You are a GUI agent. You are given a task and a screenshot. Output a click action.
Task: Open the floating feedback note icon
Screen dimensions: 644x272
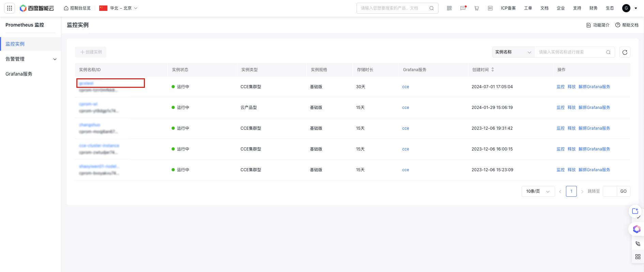[x=635, y=211]
